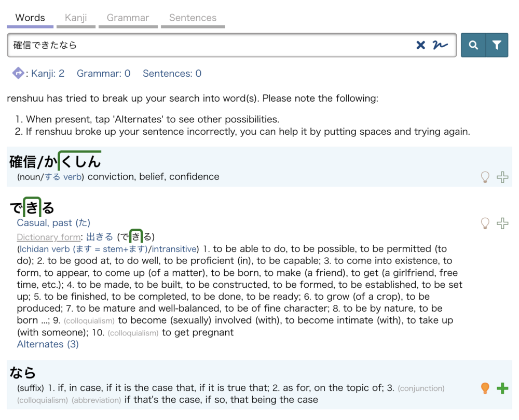Screen dimensions: 519x420
Task: Open the search filter funnel icon
Action: tap(497, 45)
